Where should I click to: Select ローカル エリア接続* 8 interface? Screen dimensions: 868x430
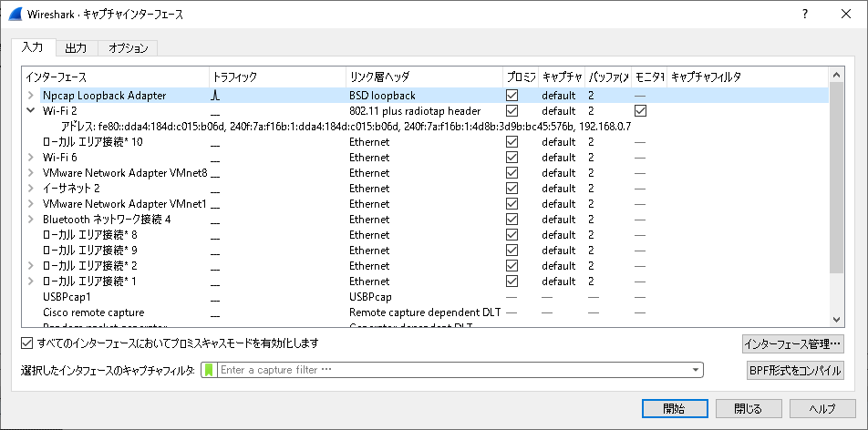coord(425,235)
